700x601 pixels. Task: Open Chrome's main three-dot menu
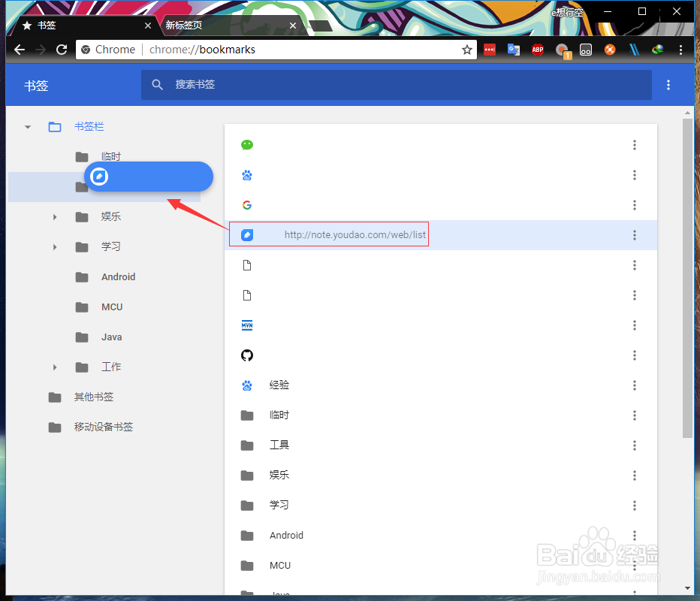[680, 50]
